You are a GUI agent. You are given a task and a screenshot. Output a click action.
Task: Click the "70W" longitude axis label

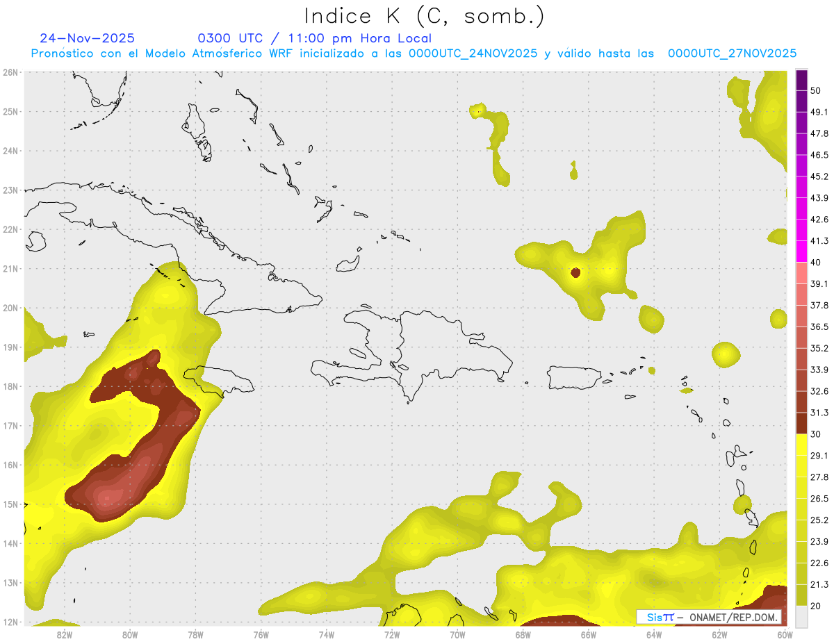pos(457,634)
